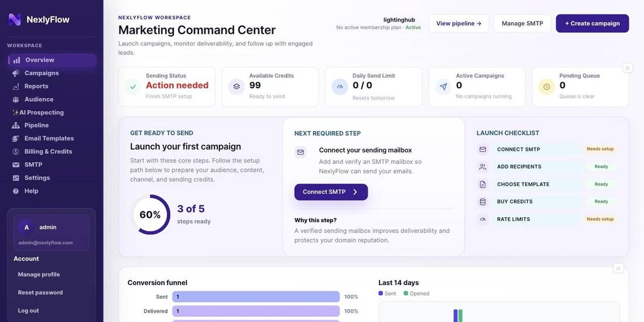Open Email Templates in sidebar

[x=52, y=138]
